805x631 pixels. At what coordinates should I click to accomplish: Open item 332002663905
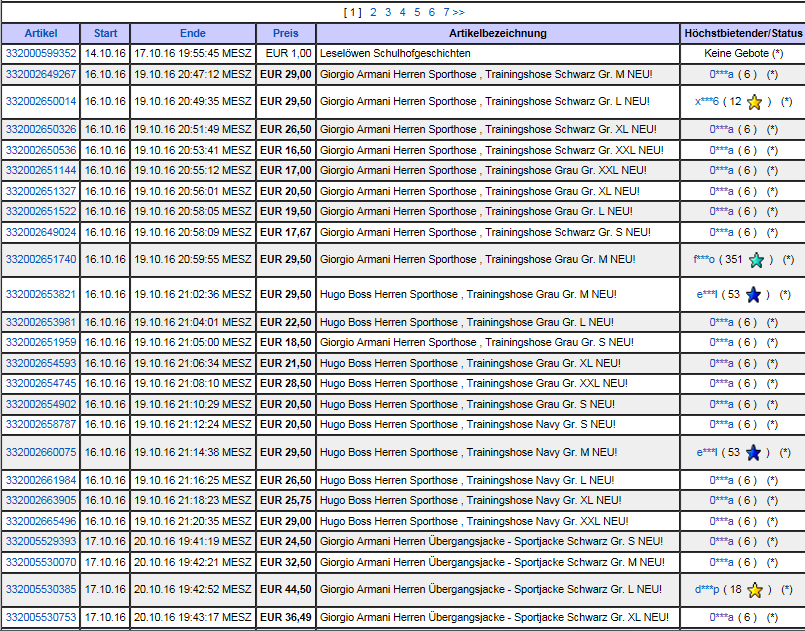41,501
